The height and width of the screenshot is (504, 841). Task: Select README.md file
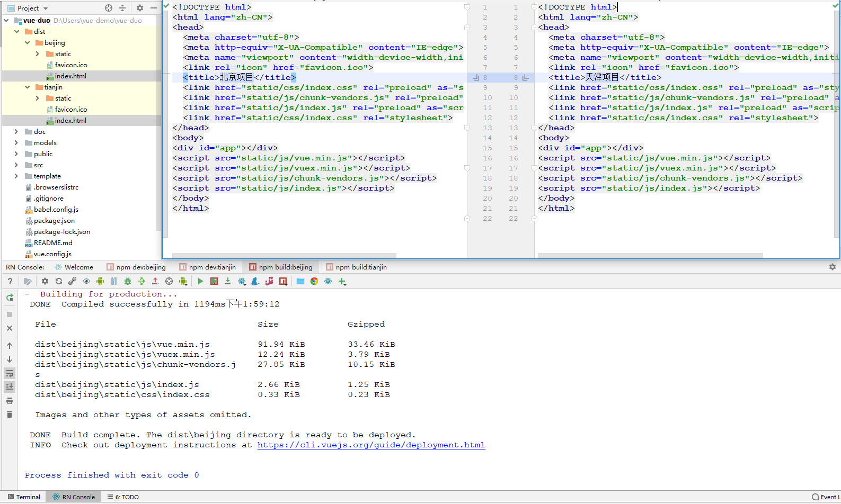coord(53,243)
